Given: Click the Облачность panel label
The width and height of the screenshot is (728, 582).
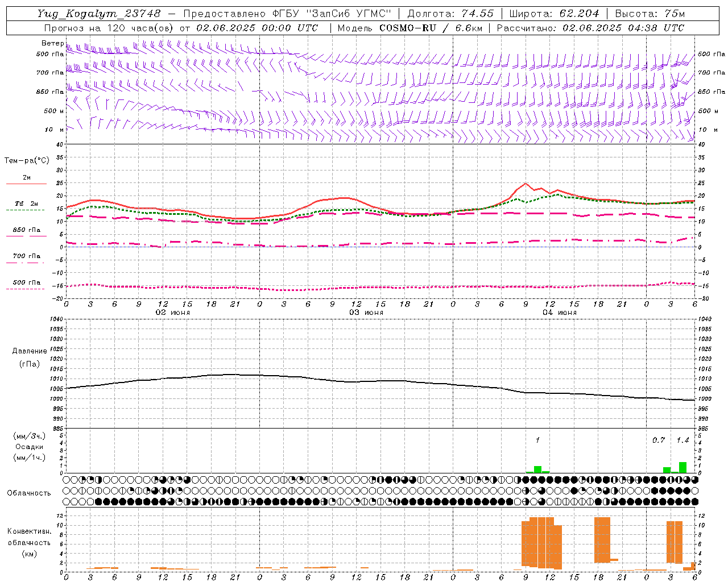Looking at the screenshot, I should point(29,493).
